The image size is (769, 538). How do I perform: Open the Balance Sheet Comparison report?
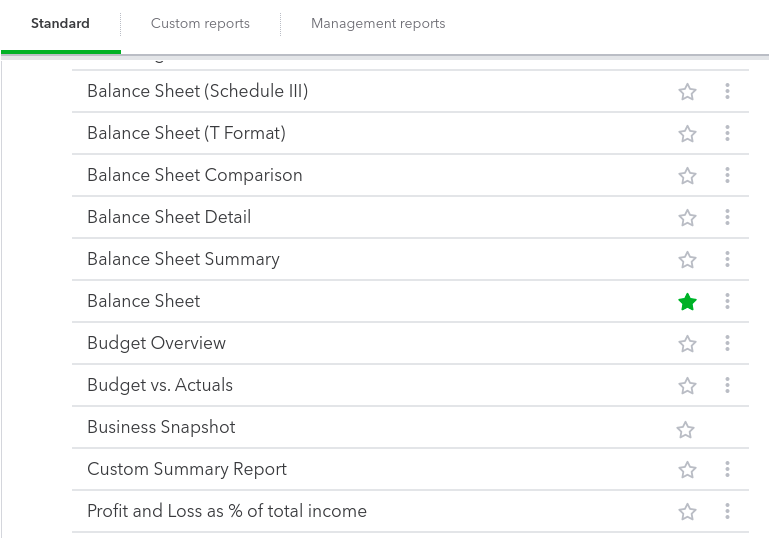[x=194, y=175]
